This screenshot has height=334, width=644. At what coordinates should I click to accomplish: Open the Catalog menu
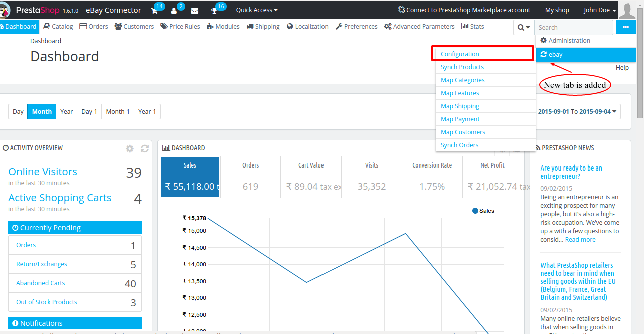(x=58, y=26)
